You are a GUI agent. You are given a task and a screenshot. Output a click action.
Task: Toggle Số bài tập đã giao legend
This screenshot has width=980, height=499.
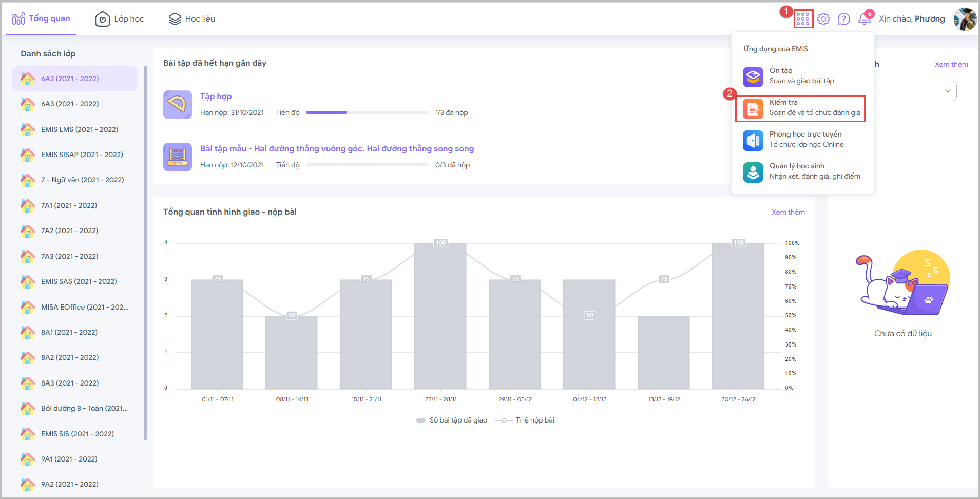click(452, 420)
